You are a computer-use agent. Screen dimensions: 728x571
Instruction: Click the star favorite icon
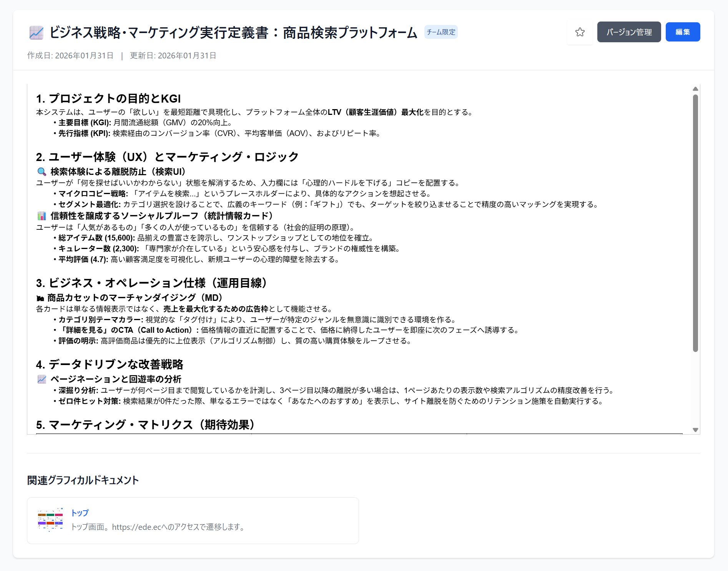[580, 32]
